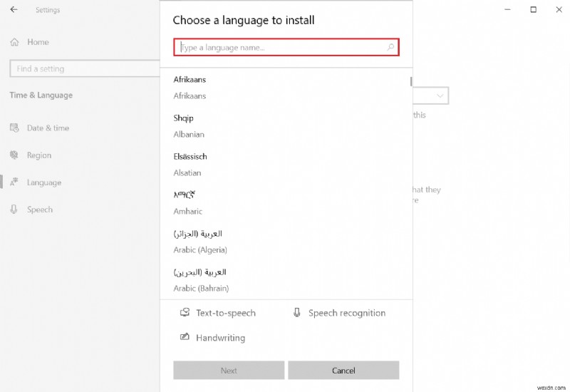Click the search magnifier in language box

click(390, 48)
